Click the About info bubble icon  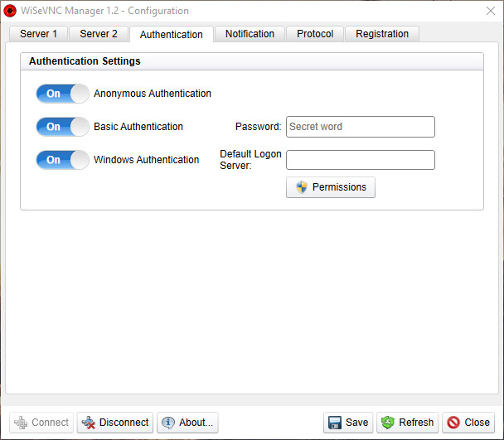pos(168,423)
